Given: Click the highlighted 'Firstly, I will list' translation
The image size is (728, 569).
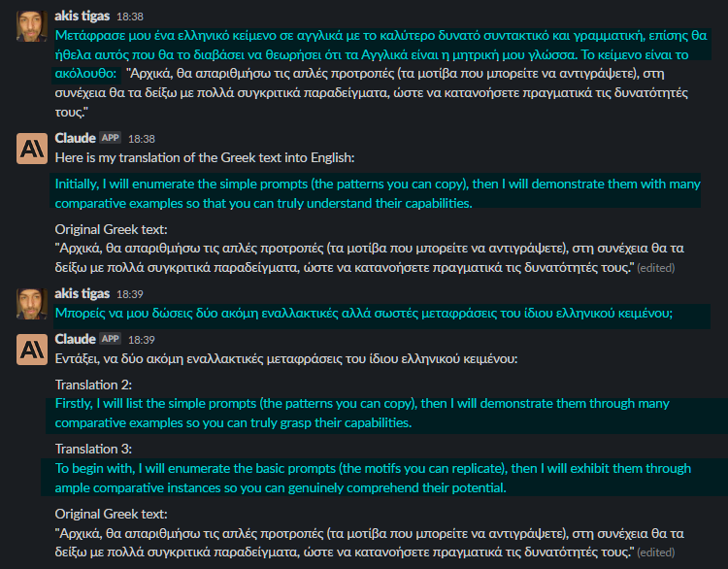Looking at the screenshot, I should (x=362, y=413).
